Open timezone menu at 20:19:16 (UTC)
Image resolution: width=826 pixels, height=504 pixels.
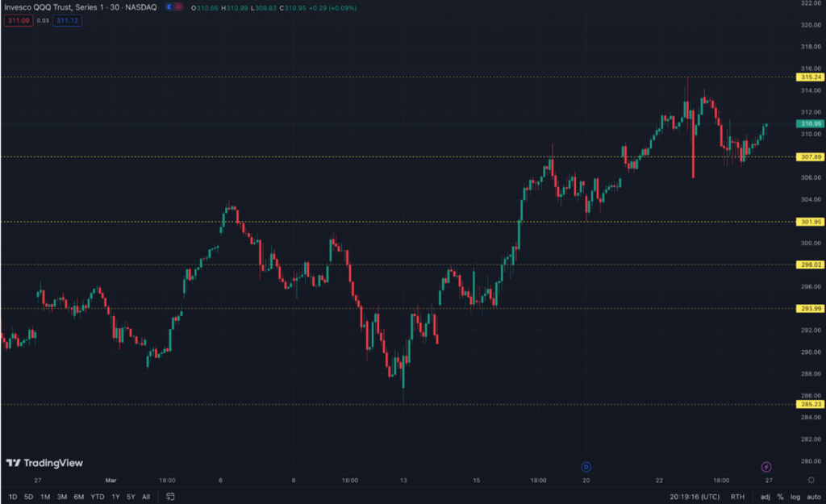pos(695,497)
